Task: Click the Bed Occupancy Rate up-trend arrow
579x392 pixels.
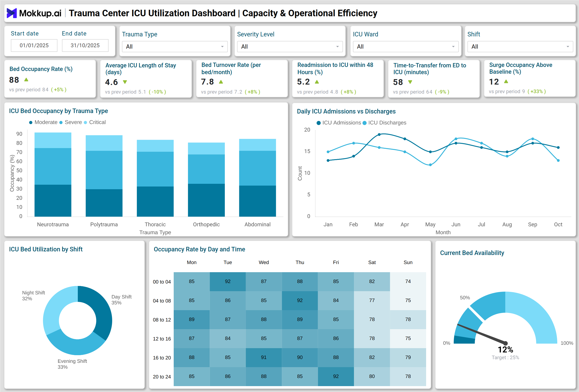Action: coord(26,80)
